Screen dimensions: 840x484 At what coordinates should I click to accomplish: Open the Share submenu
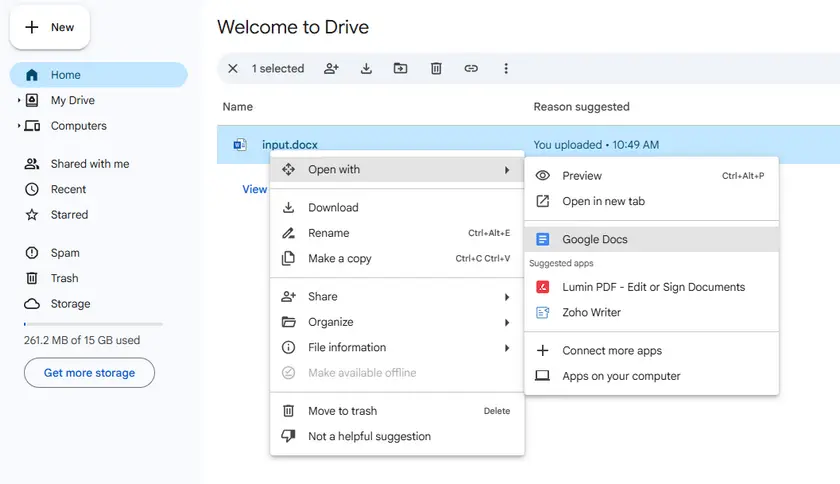coord(397,296)
